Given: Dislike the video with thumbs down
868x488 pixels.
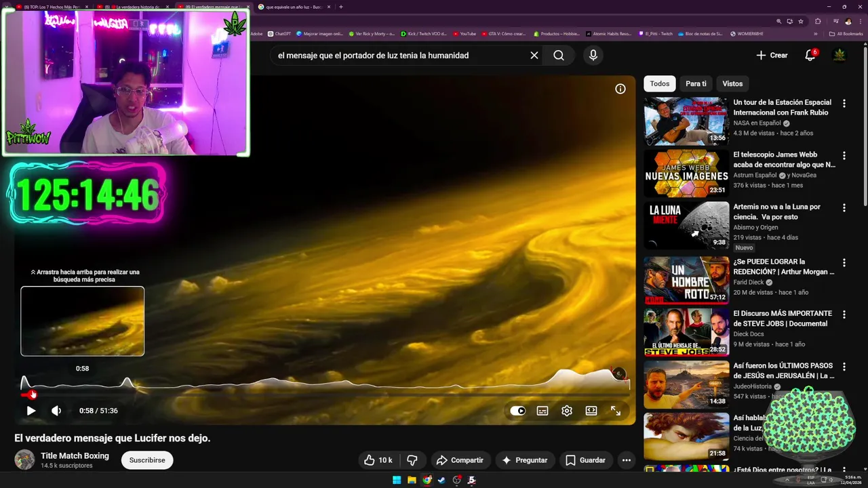Looking at the screenshot, I should [412, 460].
